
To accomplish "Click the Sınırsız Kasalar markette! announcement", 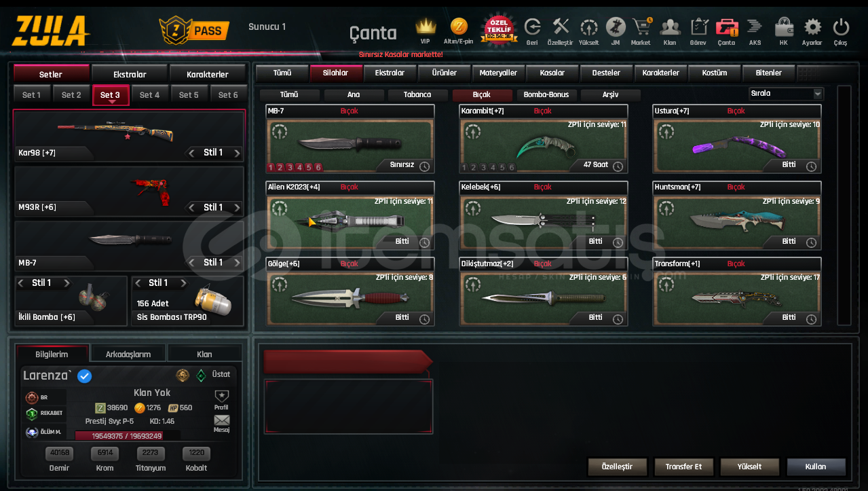I will [400, 54].
